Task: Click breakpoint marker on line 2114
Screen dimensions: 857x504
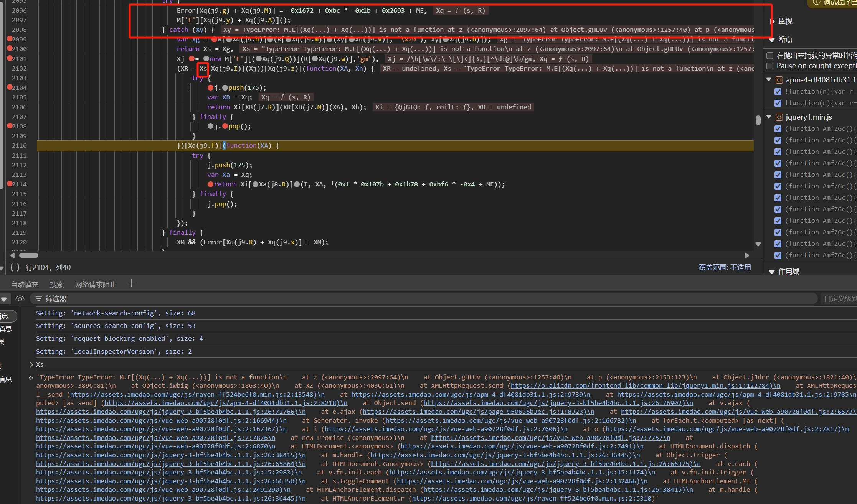Action: 10,184
